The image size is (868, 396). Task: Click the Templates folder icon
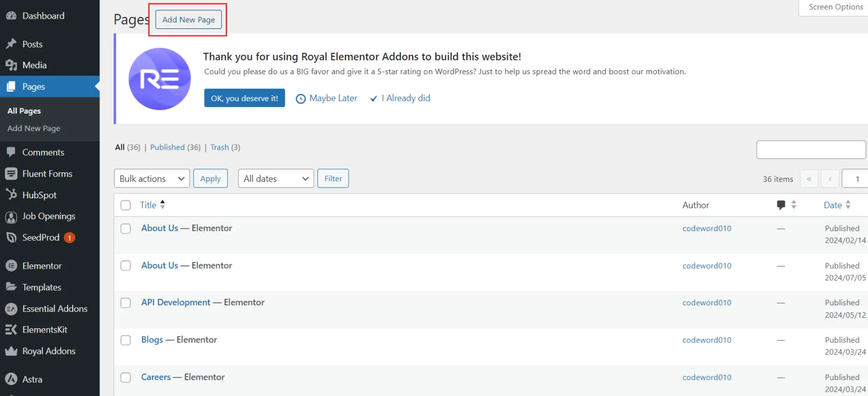[11, 287]
